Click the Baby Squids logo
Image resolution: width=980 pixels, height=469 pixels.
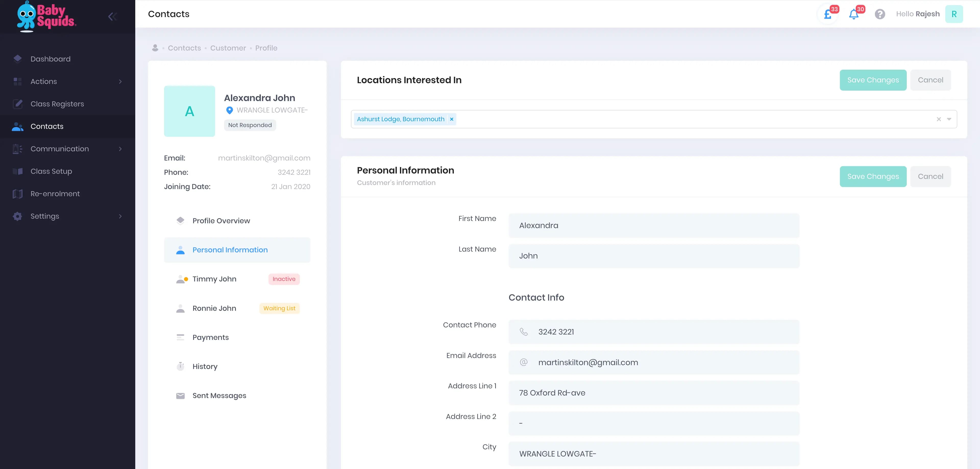pos(46,16)
